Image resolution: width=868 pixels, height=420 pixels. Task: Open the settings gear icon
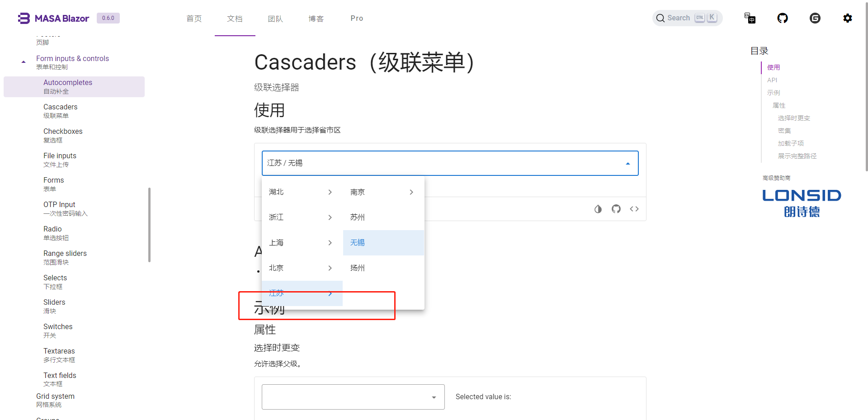[x=848, y=18]
